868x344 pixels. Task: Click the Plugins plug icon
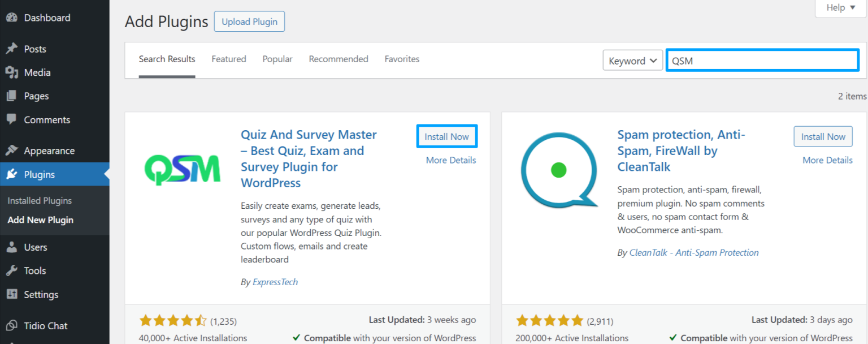[x=13, y=174]
